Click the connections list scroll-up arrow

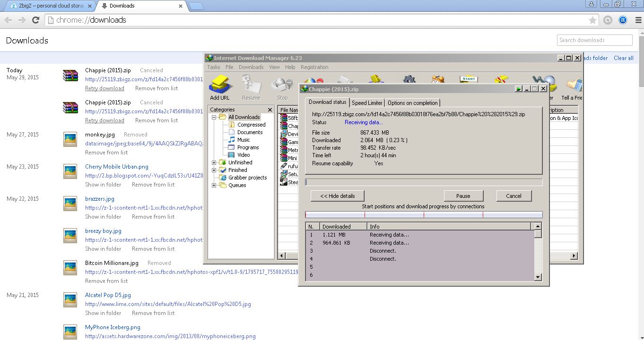[538, 226]
